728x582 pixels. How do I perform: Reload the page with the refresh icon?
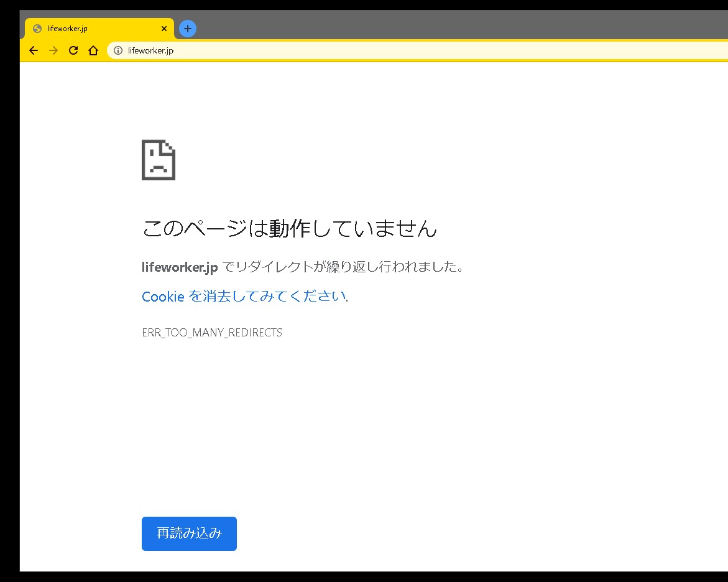[73, 50]
